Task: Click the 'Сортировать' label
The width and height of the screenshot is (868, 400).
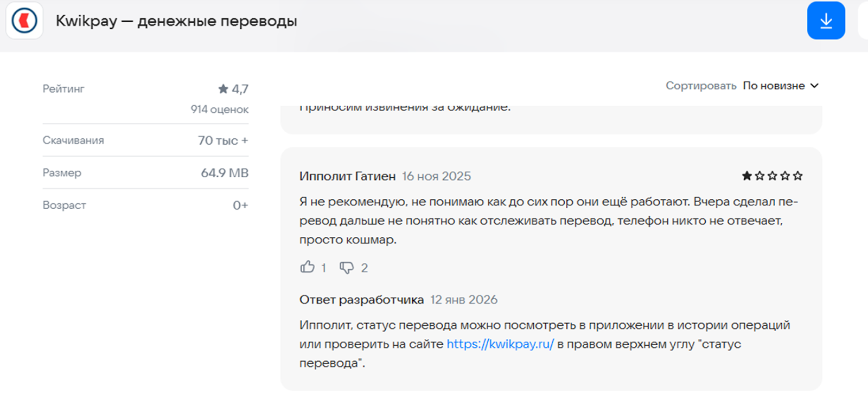Action: coord(701,86)
